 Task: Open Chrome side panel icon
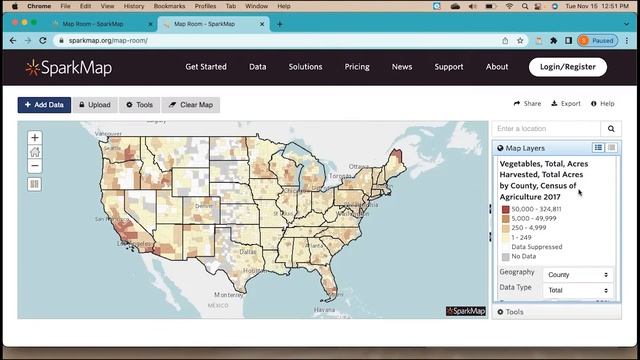click(568, 40)
